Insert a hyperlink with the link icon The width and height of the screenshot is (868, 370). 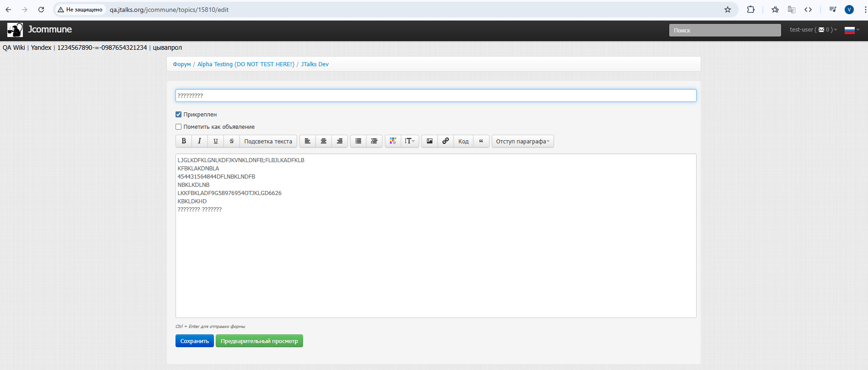446,141
